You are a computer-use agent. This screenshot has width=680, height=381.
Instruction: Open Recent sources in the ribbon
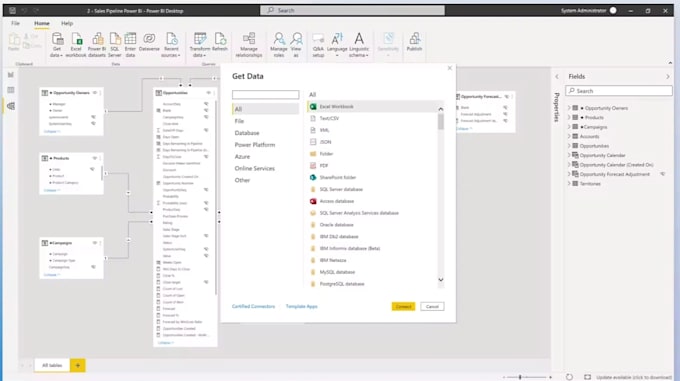(x=171, y=45)
